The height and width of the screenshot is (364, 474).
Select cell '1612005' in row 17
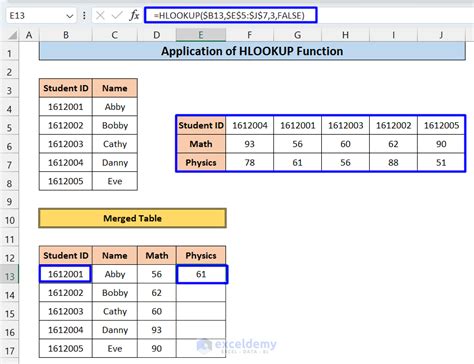(66, 349)
